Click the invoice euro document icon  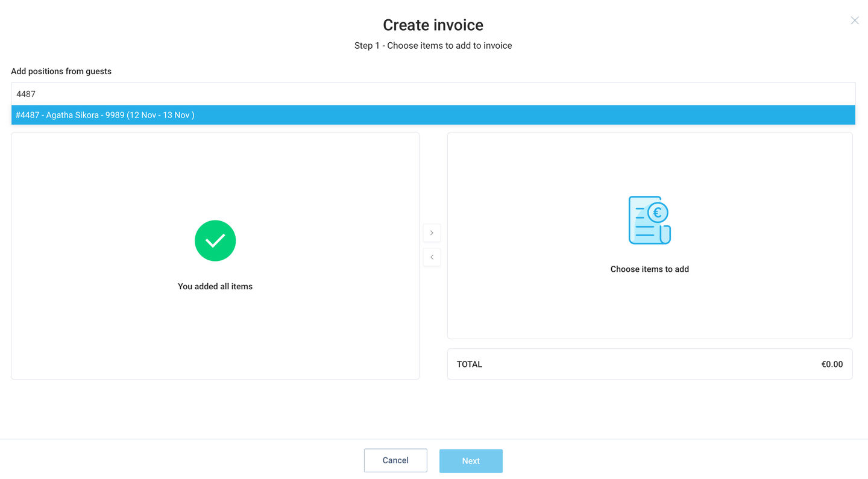tap(650, 220)
